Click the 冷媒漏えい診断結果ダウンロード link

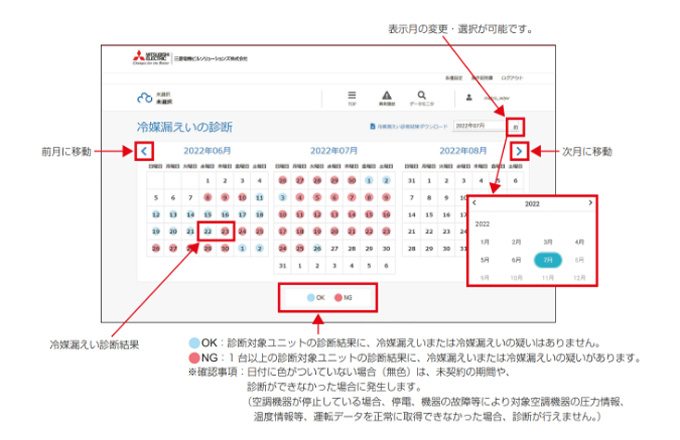pyautogui.click(x=411, y=127)
